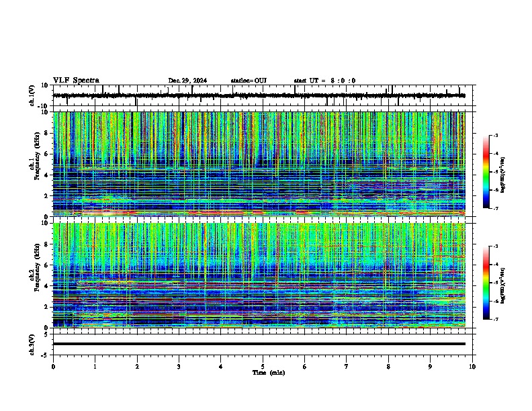The height and width of the screenshot is (411, 532).
Task: Click the "VLF Spectra" title text
Action: (76, 81)
